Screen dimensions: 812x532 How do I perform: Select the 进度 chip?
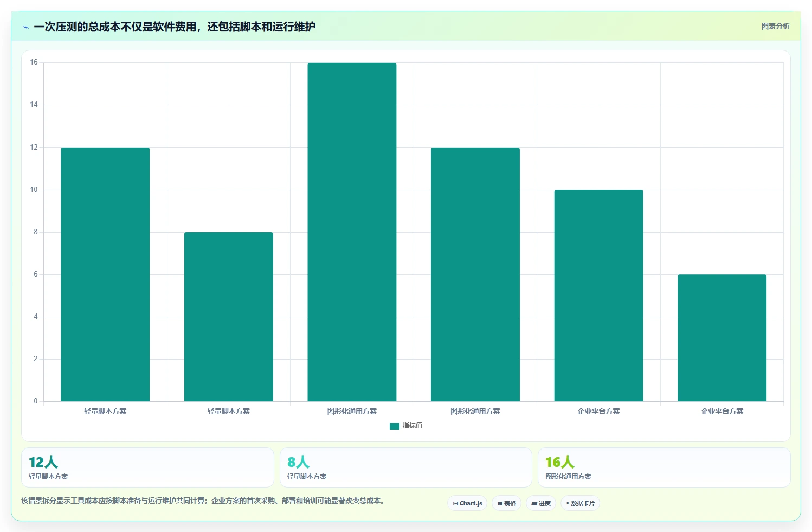(540, 503)
